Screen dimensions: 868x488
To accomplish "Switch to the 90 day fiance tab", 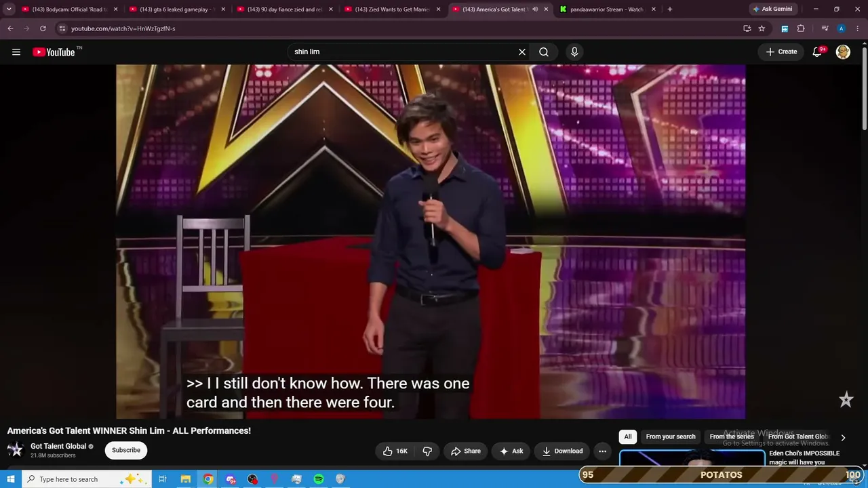I will pos(284,9).
